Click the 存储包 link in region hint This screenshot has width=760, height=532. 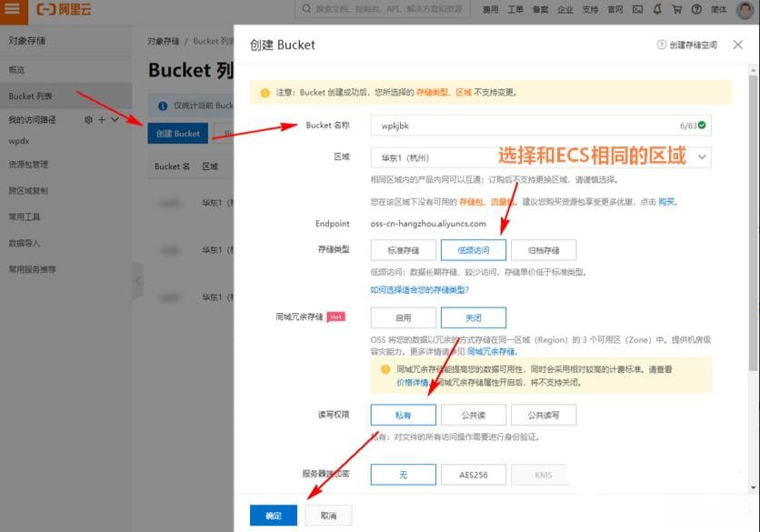[x=471, y=202]
